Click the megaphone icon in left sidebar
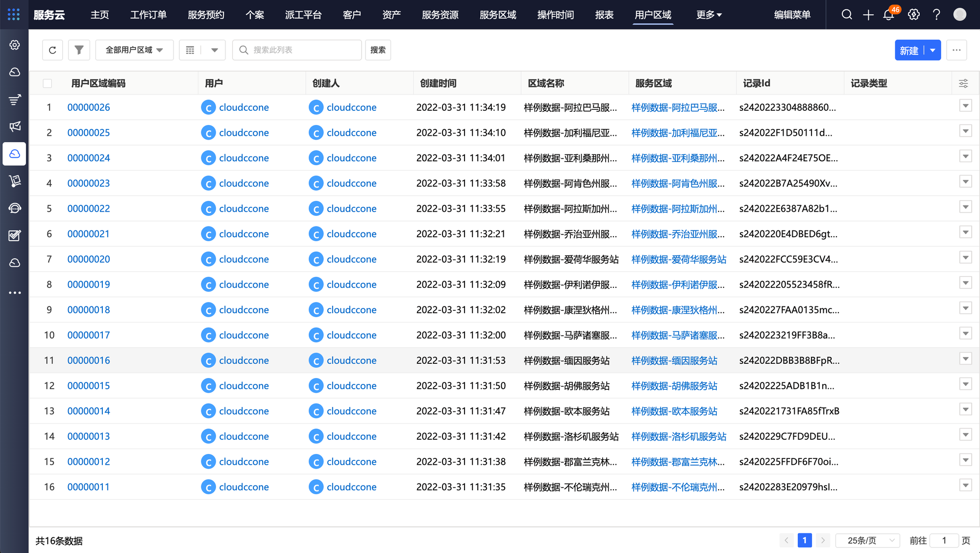Viewport: 980px width, 553px height. (15, 126)
